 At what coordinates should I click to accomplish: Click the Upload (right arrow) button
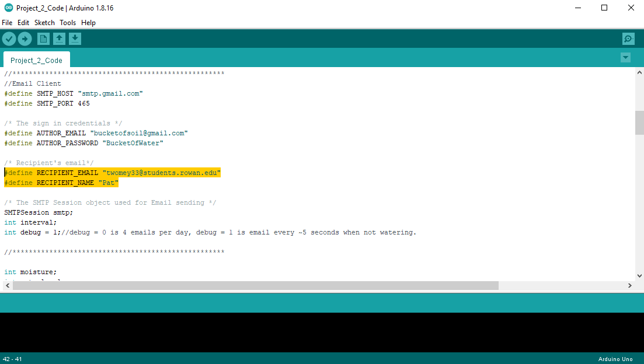point(25,38)
